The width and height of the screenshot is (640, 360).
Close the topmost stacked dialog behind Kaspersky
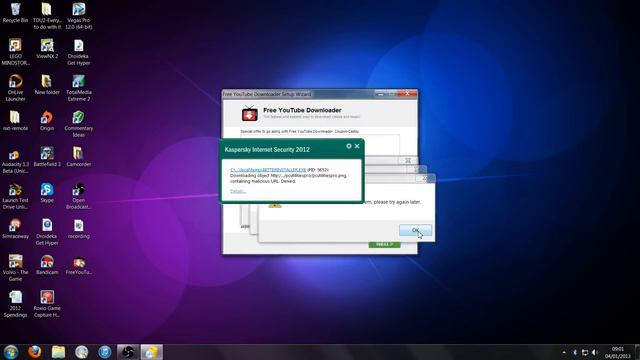pos(425,178)
